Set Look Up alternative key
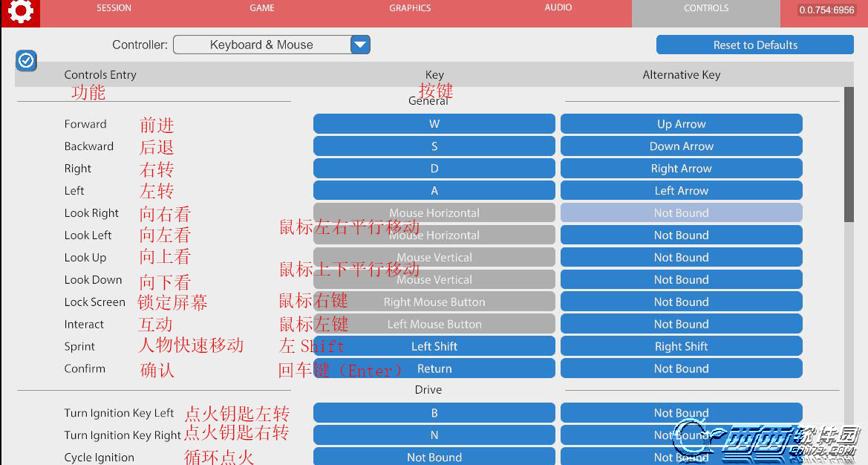This screenshot has height=465, width=868. (682, 258)
